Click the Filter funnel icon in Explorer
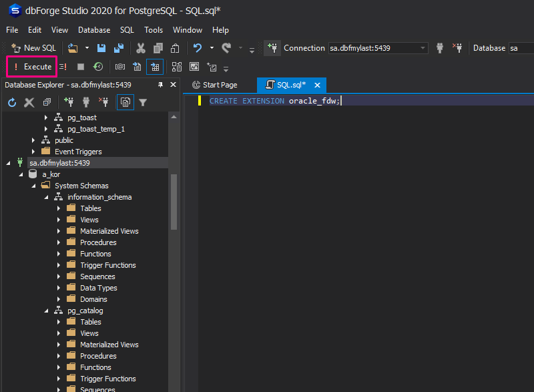Image resolution: width=534 pixels, height=392 pixels. [143, 102]
